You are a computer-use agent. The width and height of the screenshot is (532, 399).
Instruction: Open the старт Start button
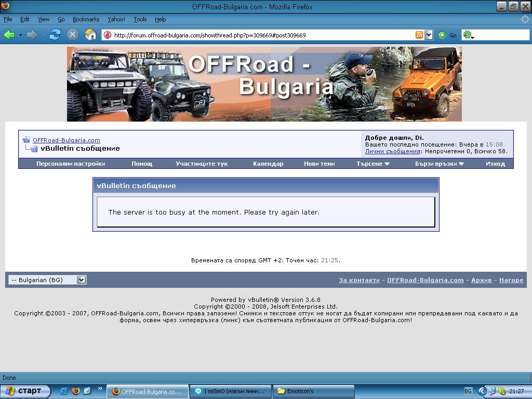tap(25, 391)
